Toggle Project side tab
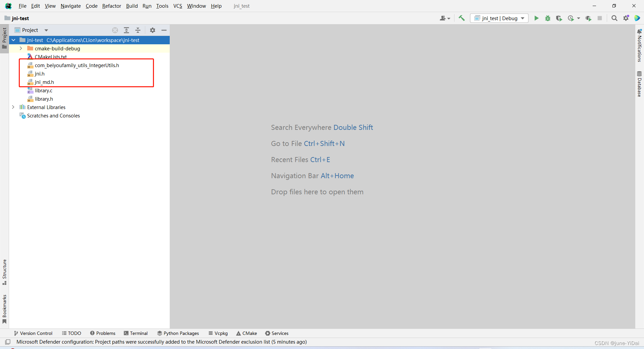The width and height of the screenshot is (644, 349). point(4,38)
